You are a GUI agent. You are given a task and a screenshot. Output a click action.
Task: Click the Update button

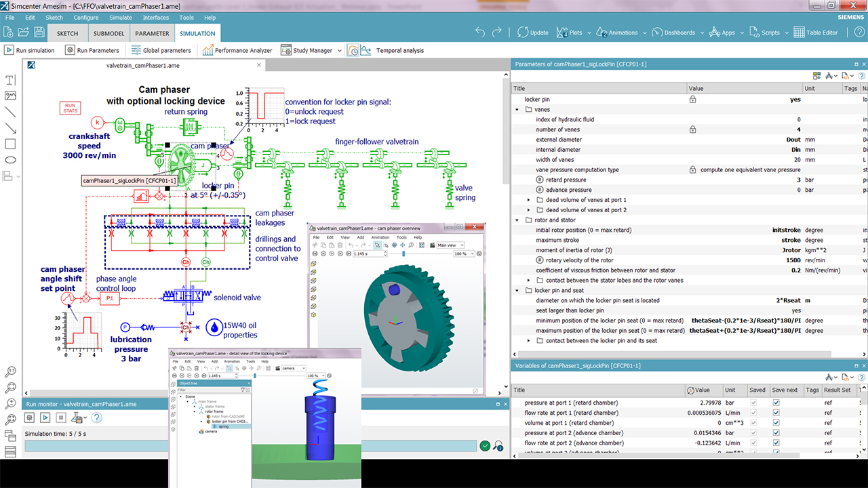[x=533, y=33]
